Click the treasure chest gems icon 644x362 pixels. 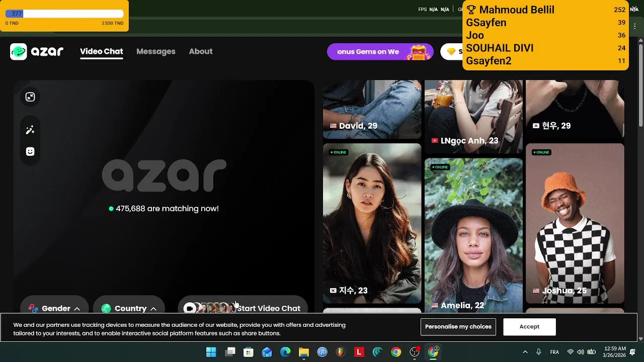pyautogui.click(x=418, y=51)
